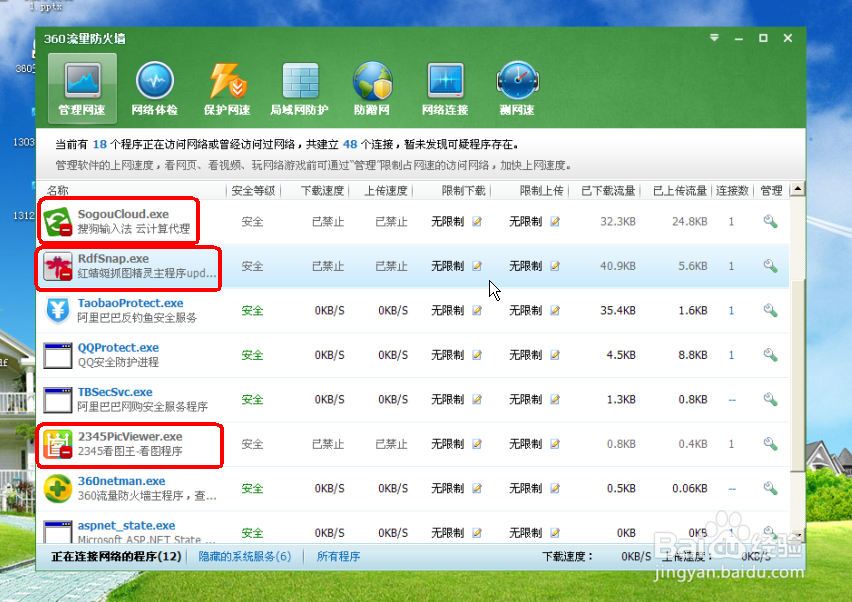Open the 局域网防护 tool

(x=299, y=88)
